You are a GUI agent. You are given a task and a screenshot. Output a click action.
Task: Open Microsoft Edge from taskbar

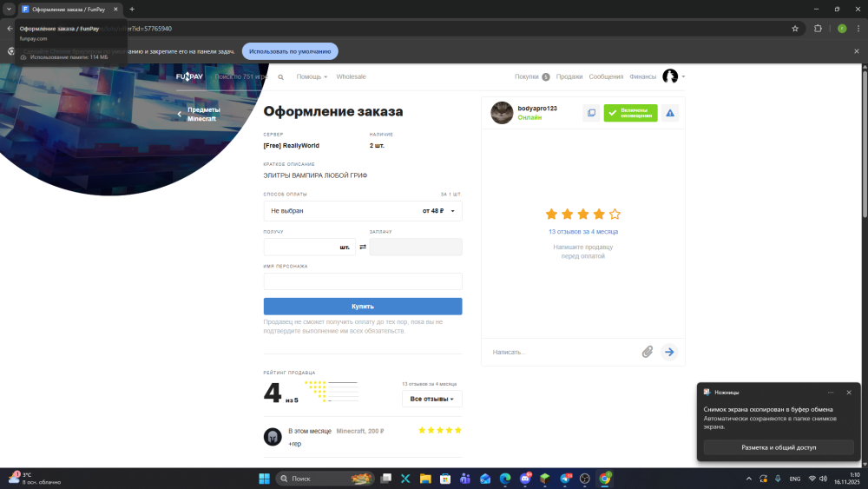point(505,479)
